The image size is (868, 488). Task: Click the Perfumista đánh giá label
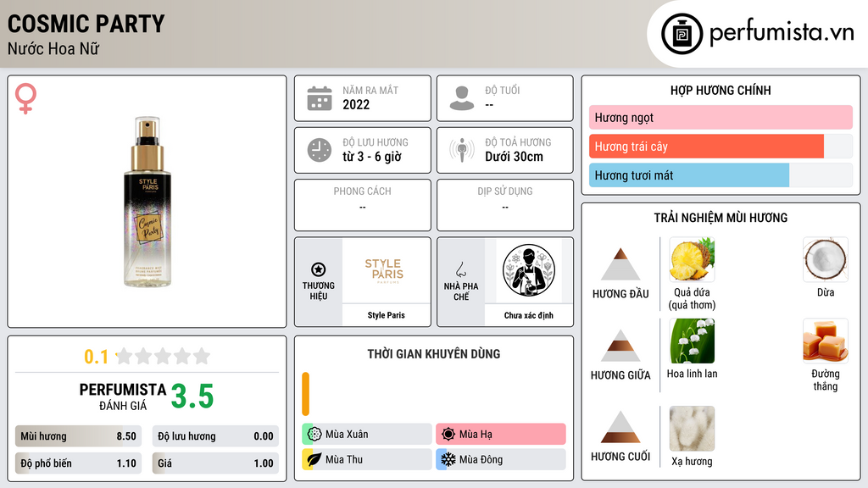[x=123, y=397]
